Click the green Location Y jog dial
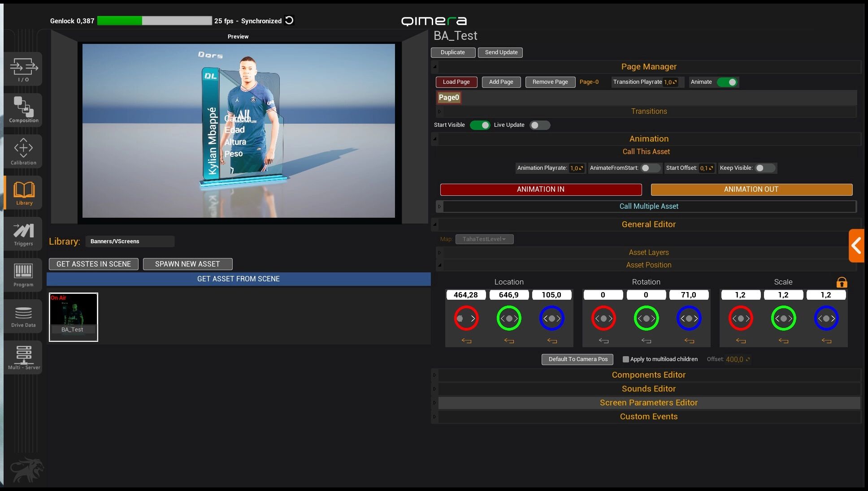868x491 pixels. [x=509, y=319]
